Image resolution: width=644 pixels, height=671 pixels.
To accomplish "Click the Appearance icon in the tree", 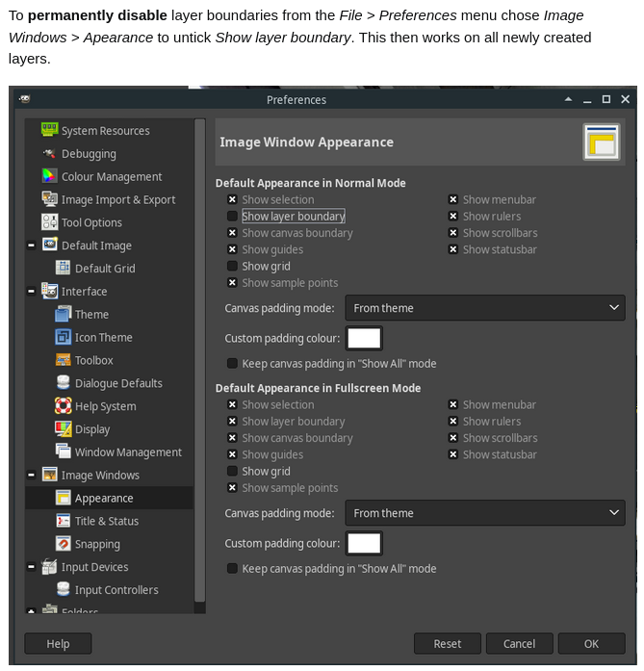I will (63, 498).
